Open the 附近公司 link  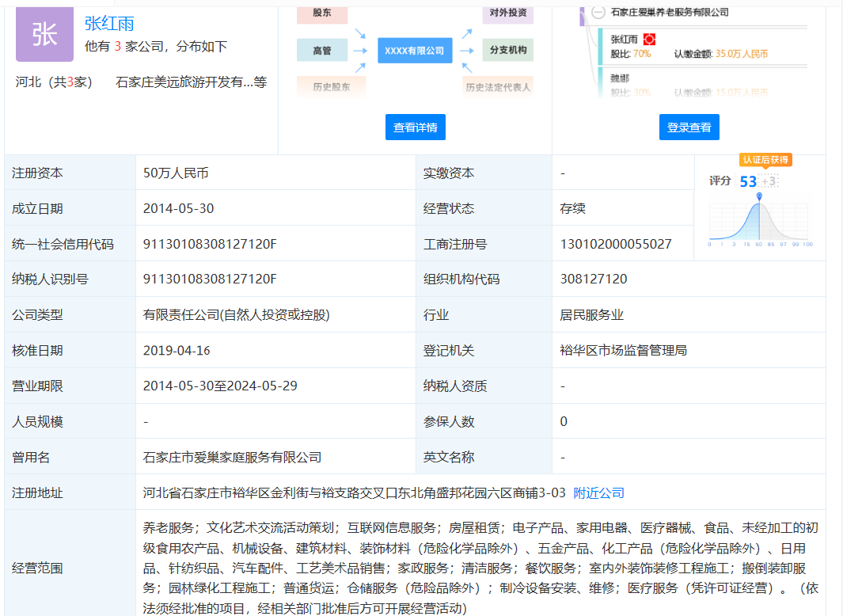(598, 492)
